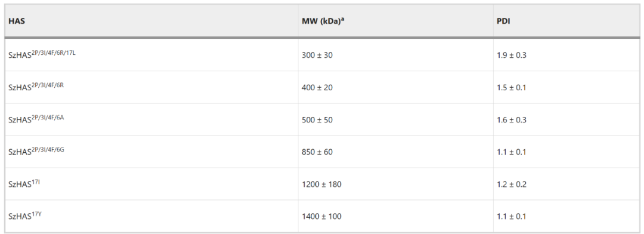Click the 1400 ± 100 molecular weight cell
This screenshot has width=644, height=234.
pos(321,217)
